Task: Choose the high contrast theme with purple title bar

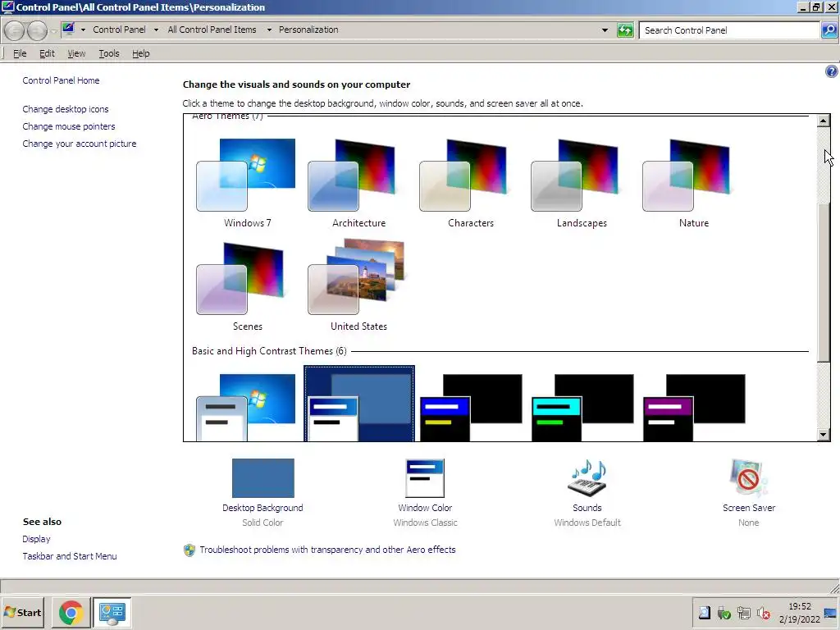Action: 693,407
